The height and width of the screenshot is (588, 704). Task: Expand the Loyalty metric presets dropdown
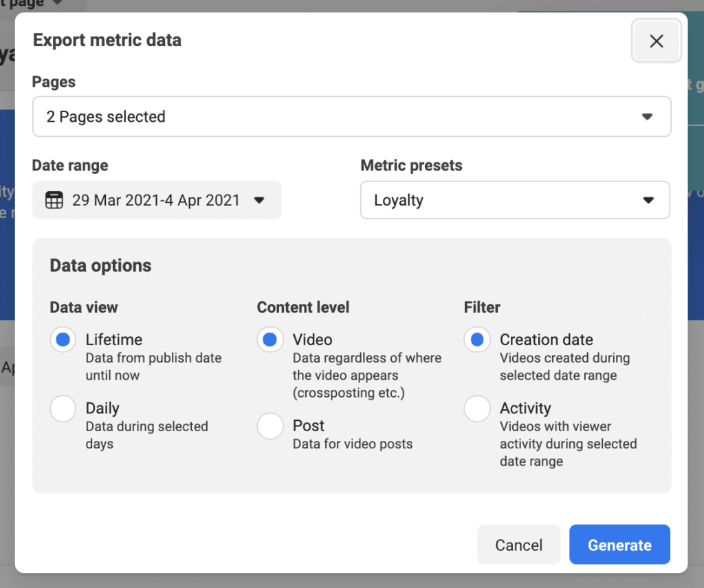pyautogui.click(x=514, y=200)
